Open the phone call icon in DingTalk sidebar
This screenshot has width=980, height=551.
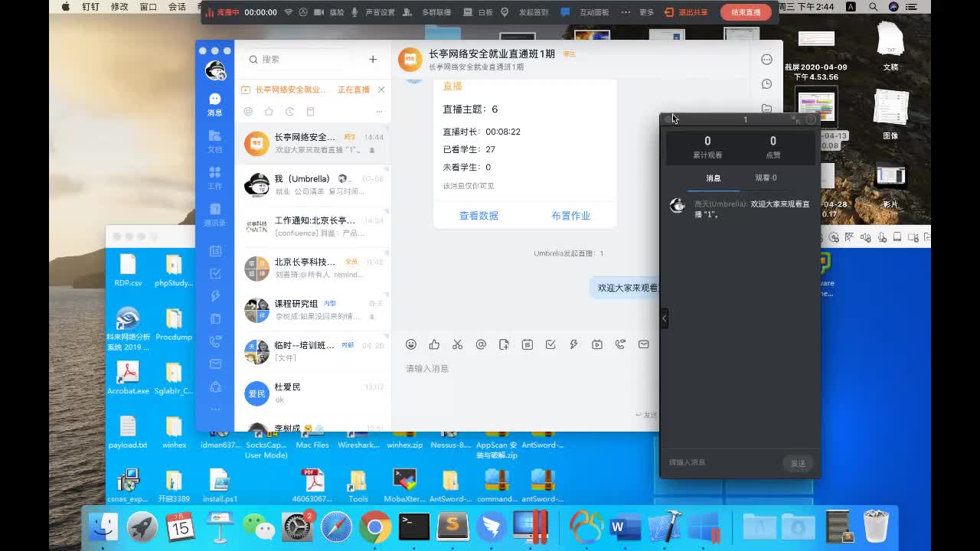point(215,341)
